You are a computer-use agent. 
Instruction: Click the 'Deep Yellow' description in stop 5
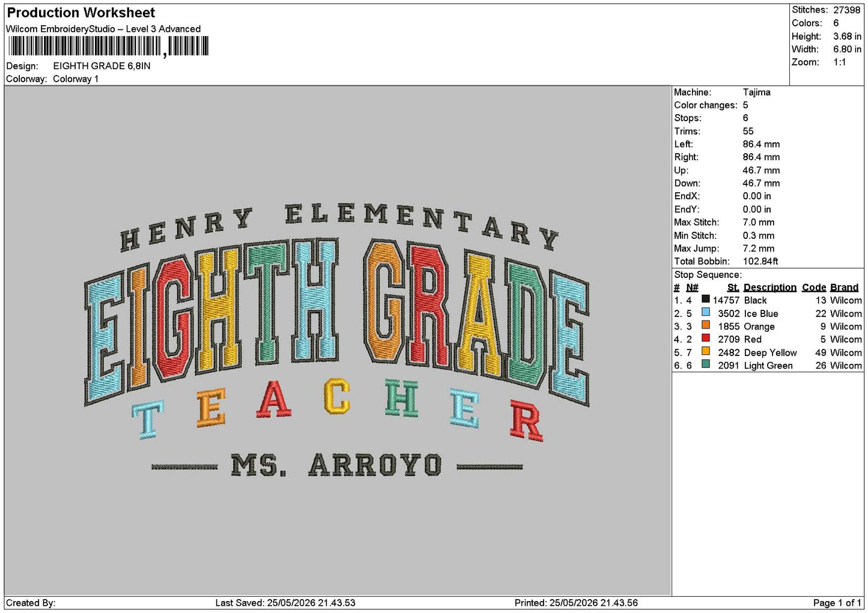tap(770, 352)
